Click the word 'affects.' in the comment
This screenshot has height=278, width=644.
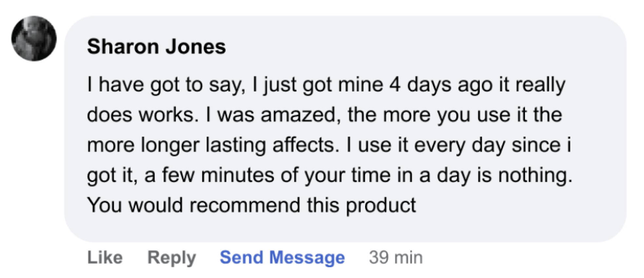pos(306,145)
